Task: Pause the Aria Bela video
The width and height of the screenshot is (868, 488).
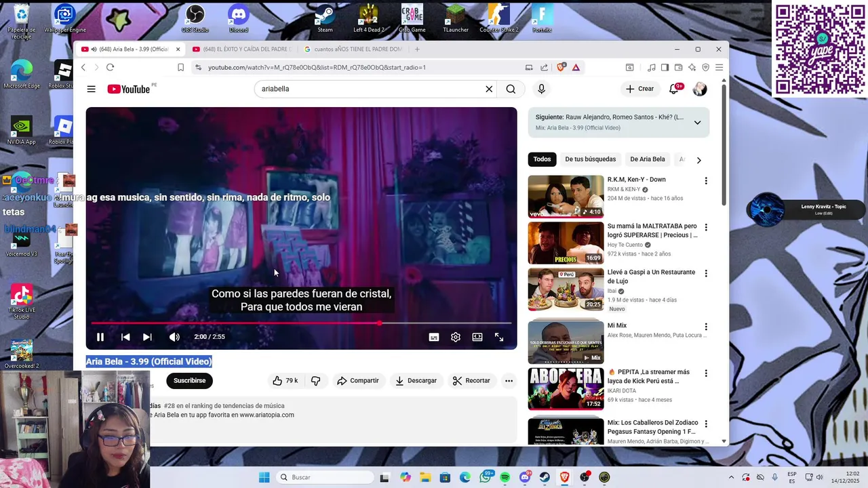Action: [x=100, y=337]
